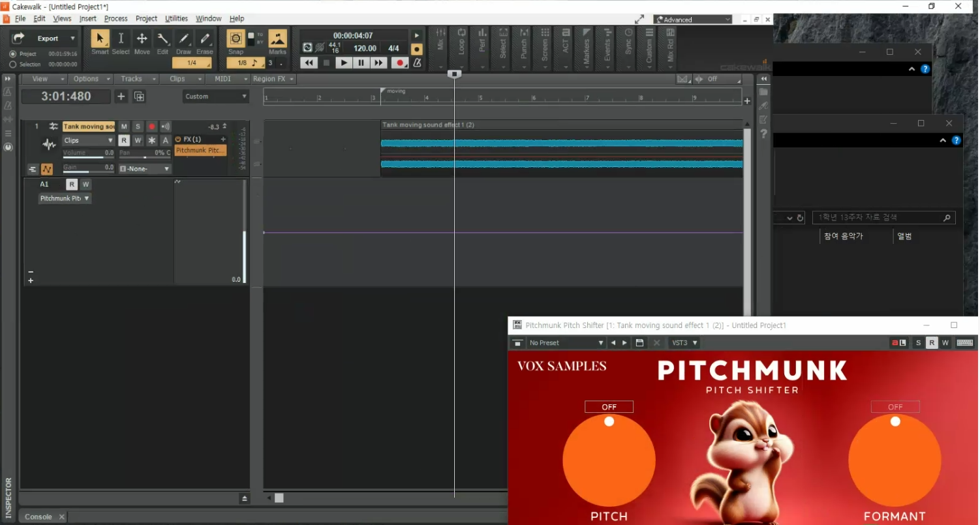The width and height of the screenshot is (980, 525).
Task: Fast forward to project end
Action: click(x=378, y=63)
